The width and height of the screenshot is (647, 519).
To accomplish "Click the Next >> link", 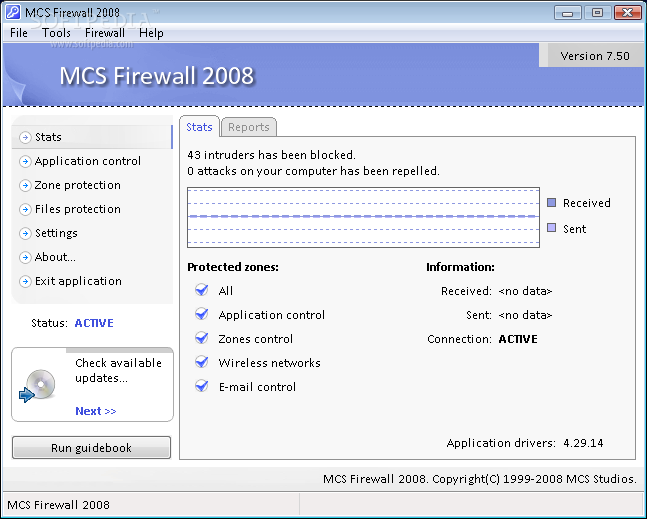I will click(96, 411).
